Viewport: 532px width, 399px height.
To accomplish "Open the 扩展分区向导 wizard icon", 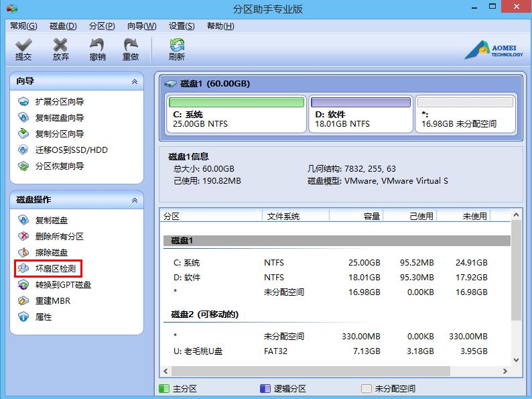I will pos(23,101).
